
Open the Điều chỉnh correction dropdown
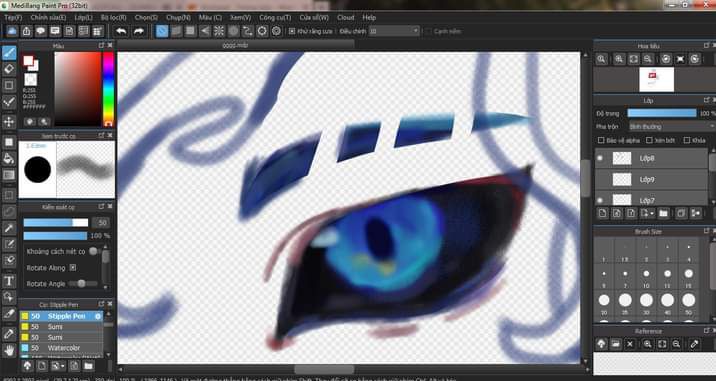click(394, 31)
